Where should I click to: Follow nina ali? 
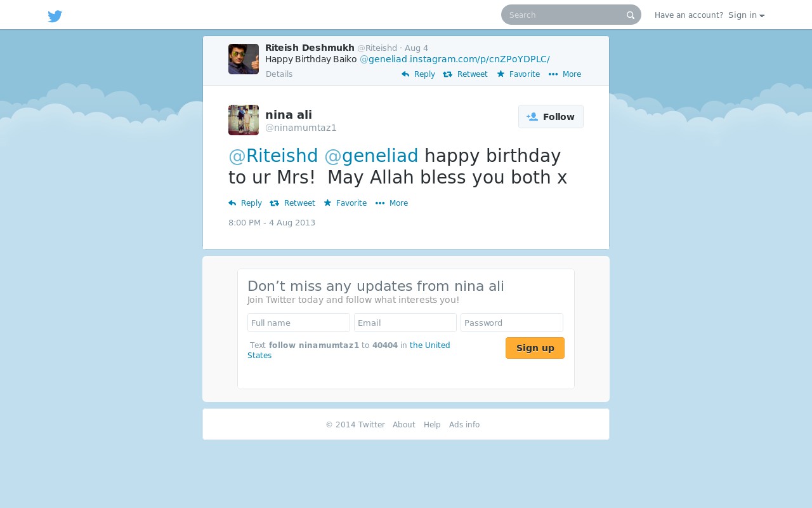[x=551, y=117]
